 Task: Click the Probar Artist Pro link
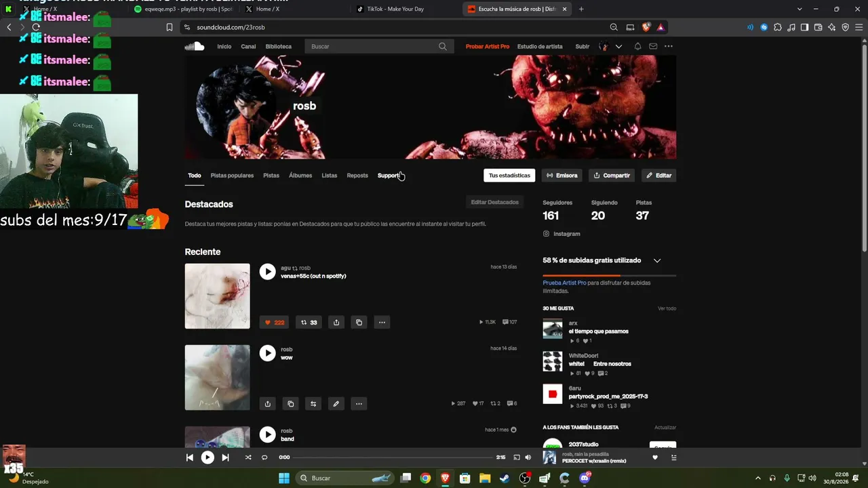(488, 46)
